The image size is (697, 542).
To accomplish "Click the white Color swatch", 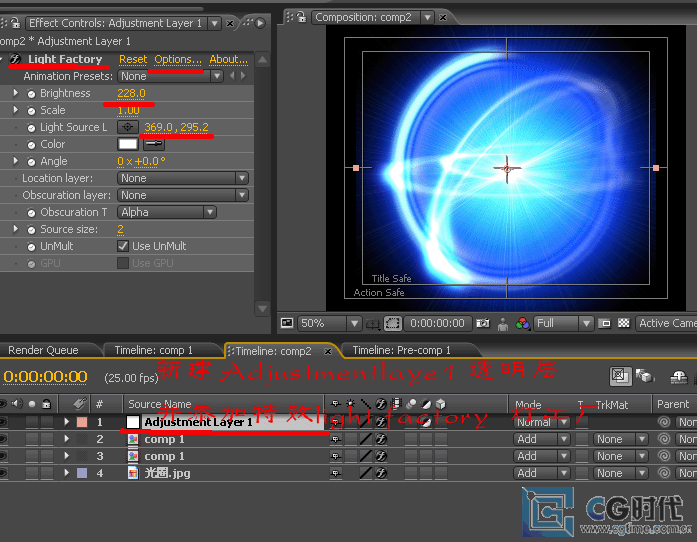I will [127, 144].
